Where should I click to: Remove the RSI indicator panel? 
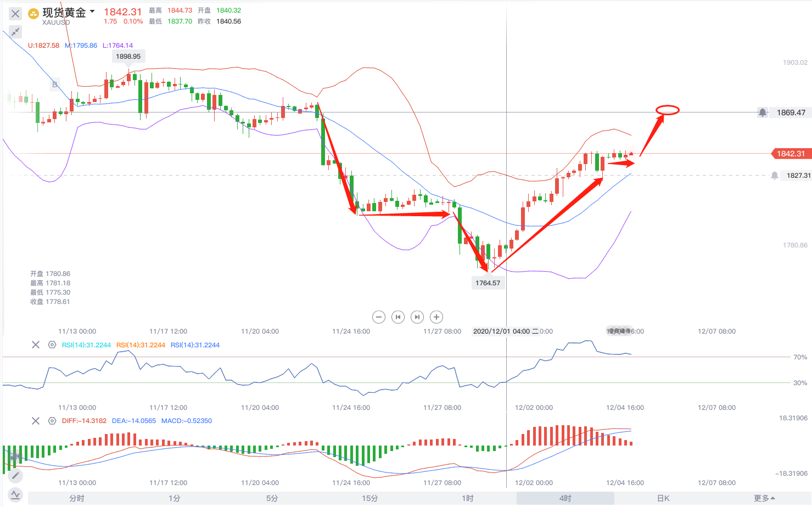point(36,345)
